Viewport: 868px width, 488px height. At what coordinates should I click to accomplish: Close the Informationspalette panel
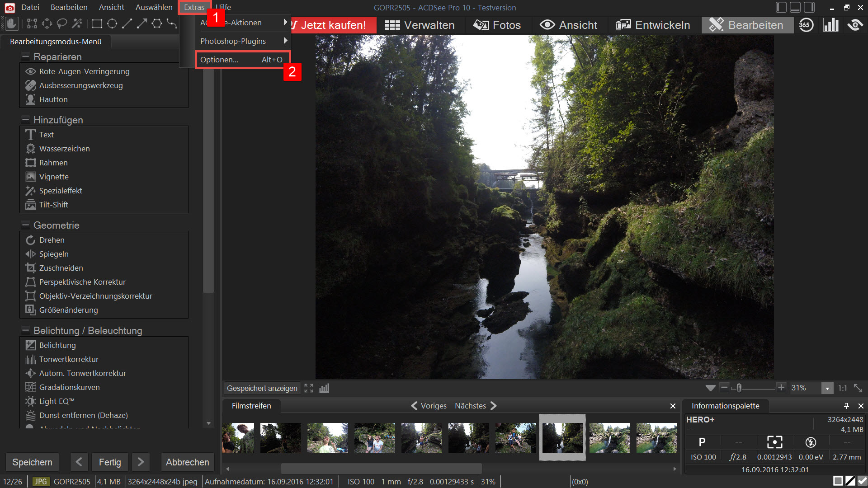(x=861, y=406)
